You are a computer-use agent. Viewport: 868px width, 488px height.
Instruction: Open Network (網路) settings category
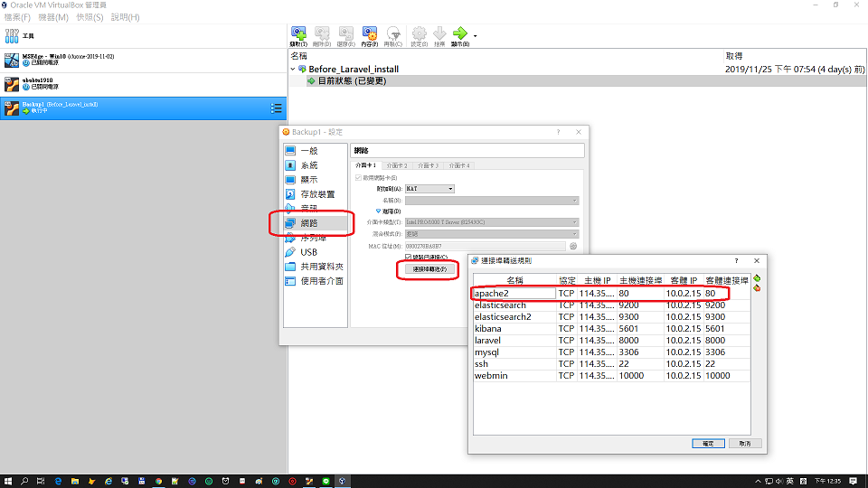(316, 223)
